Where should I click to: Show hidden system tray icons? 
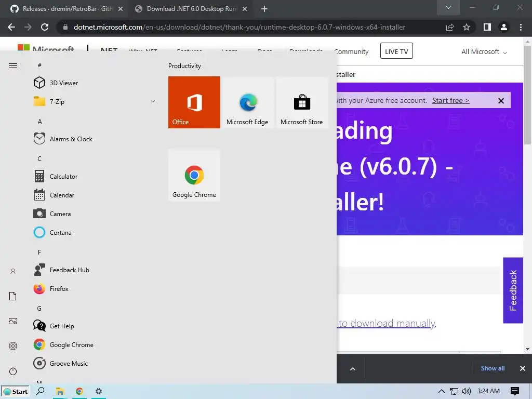(x=441, y=392)
